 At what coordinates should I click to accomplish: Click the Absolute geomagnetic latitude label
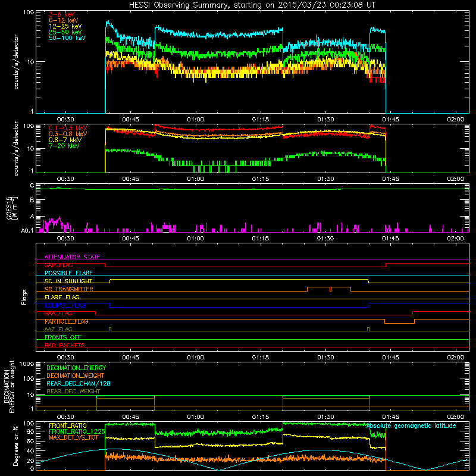(411, 426)
